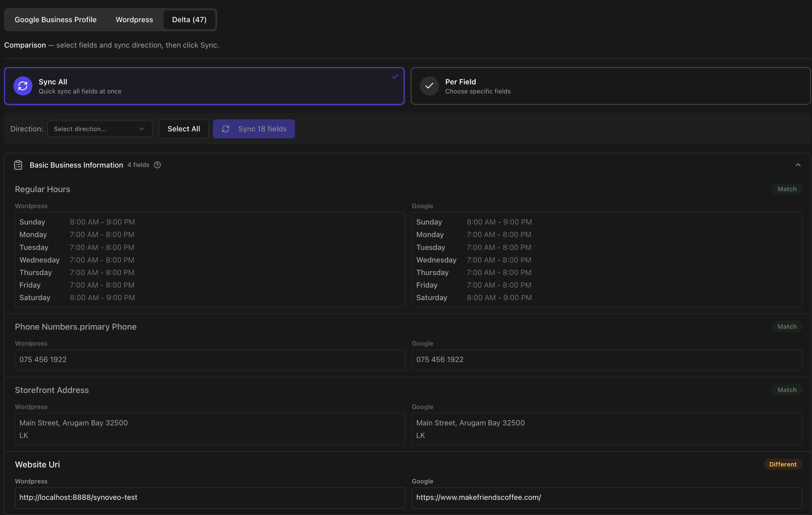This screenshot has width=812, height=515.
Task: Select the Per Field mode card
Action: click(610, 86)
